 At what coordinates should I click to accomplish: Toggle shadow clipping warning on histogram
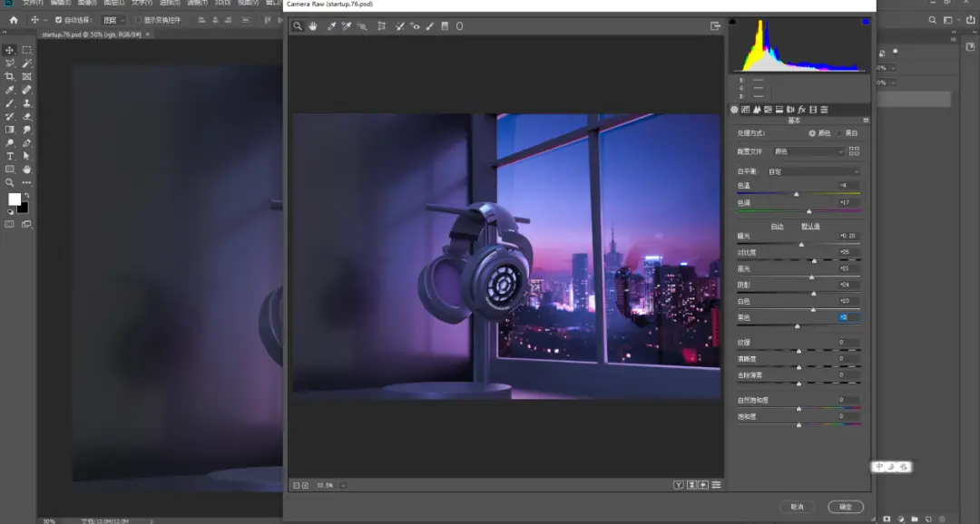[733, 22]
